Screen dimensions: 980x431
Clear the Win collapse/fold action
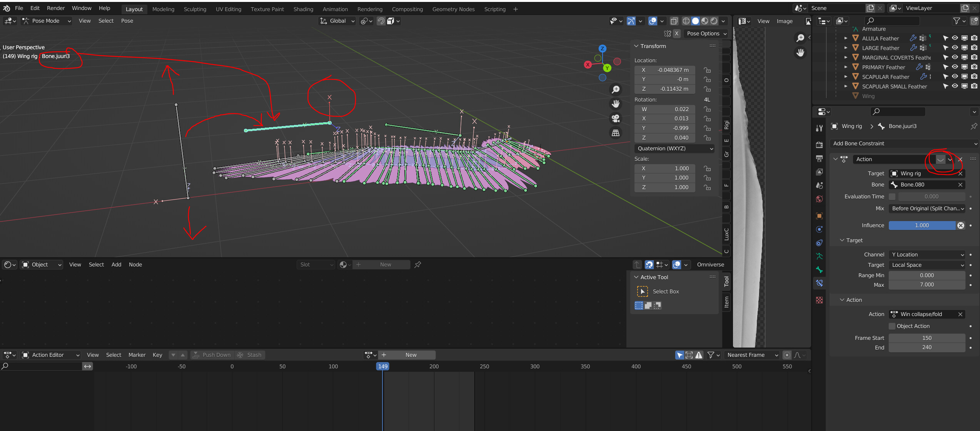(960, 314)
